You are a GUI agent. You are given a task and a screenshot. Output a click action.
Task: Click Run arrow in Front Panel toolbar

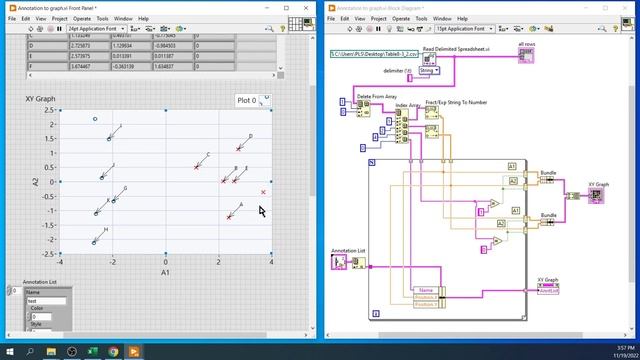[30, 29]
